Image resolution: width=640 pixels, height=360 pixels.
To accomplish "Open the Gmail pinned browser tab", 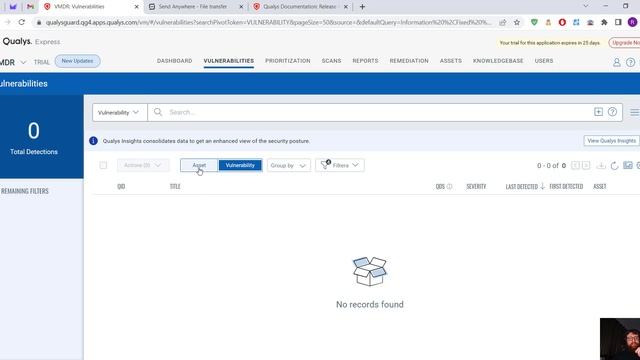I will [30, 7].
